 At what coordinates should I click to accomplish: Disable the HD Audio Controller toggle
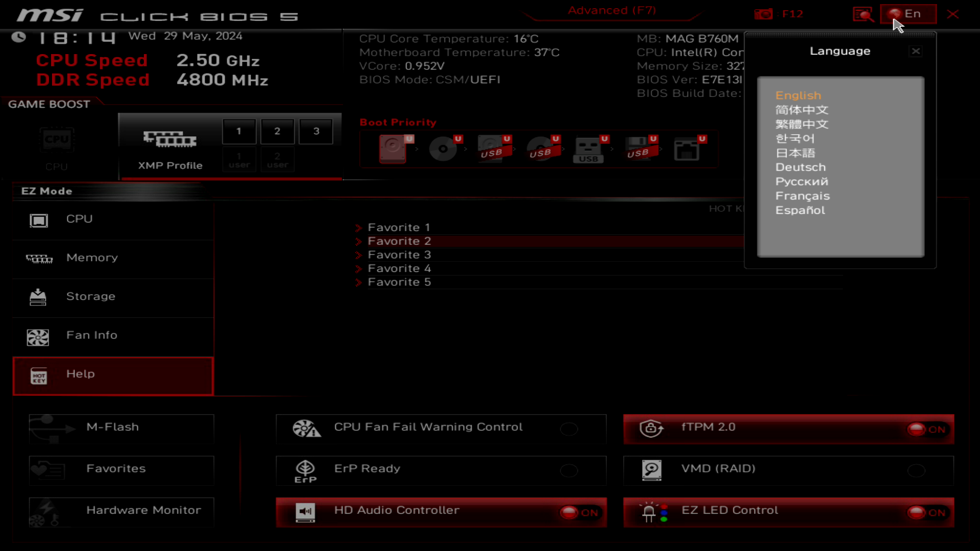579,512
